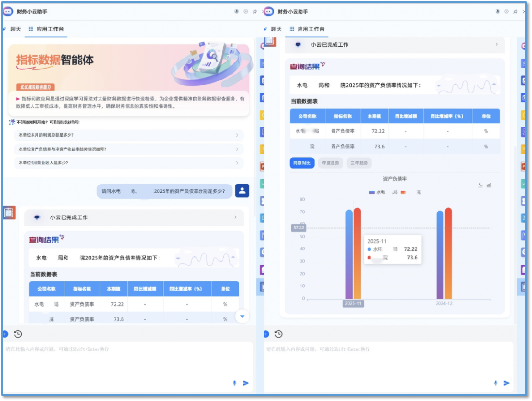Select the 应用工作台 tab in the right window
This screenshot has height=401, width=532.
(307, 29)
